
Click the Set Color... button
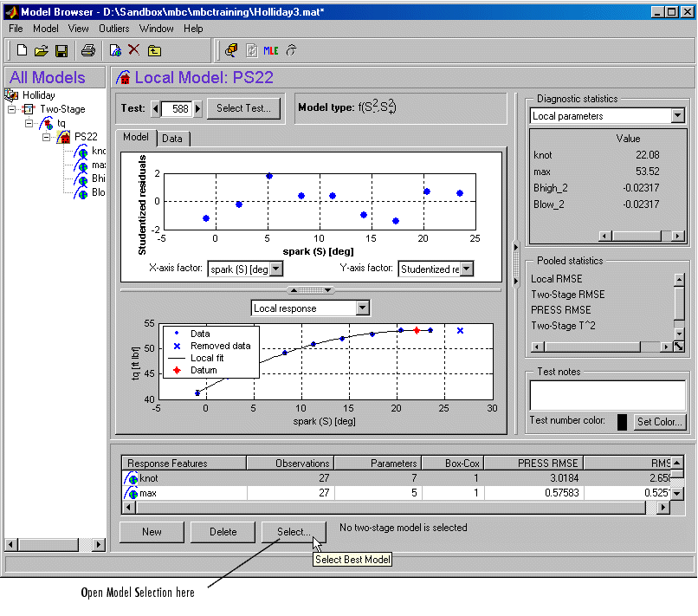click(659, 422)
